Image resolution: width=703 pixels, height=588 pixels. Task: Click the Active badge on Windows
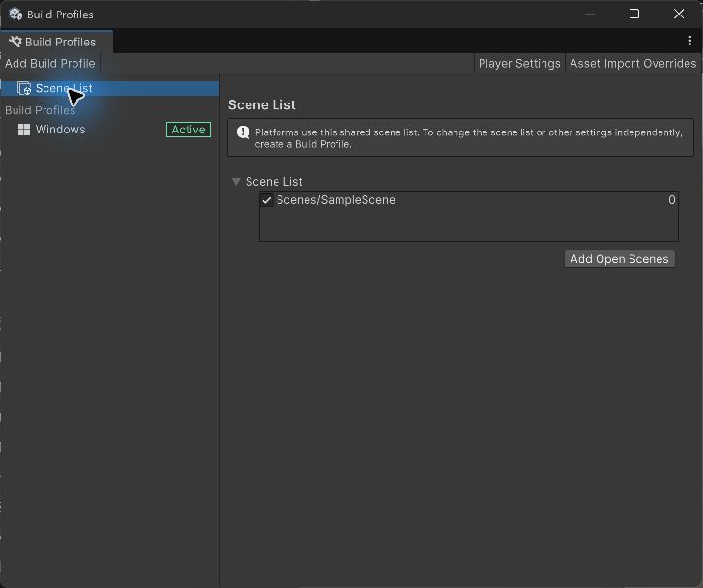tap(189, 130)
